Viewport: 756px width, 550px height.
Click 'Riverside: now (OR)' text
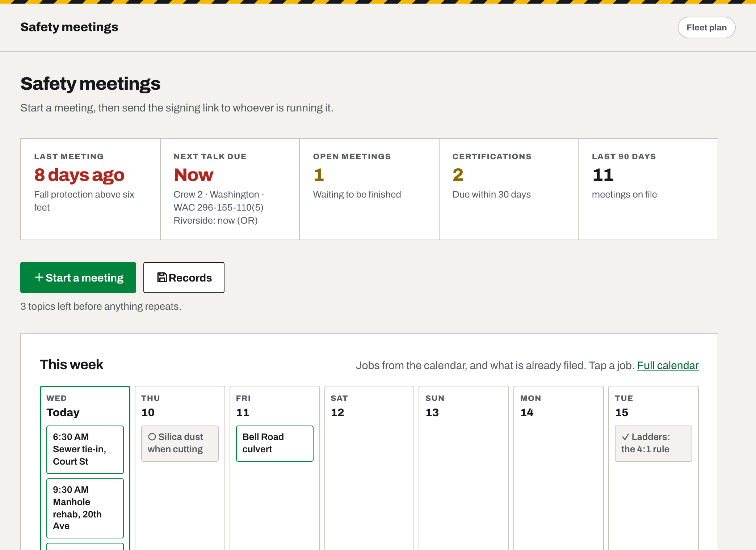coord(215,220)
